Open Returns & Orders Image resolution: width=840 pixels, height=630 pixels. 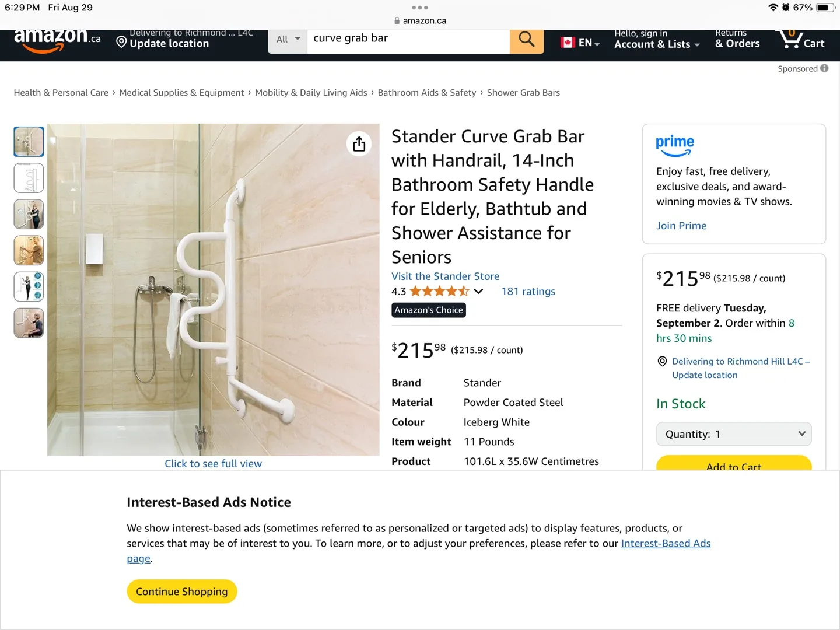[737, 40]
